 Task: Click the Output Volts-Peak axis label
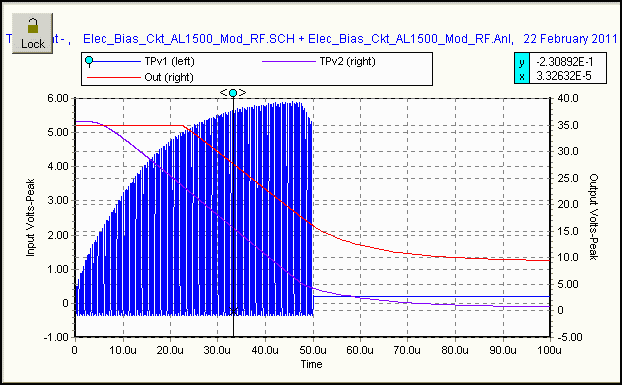point(593,217)
